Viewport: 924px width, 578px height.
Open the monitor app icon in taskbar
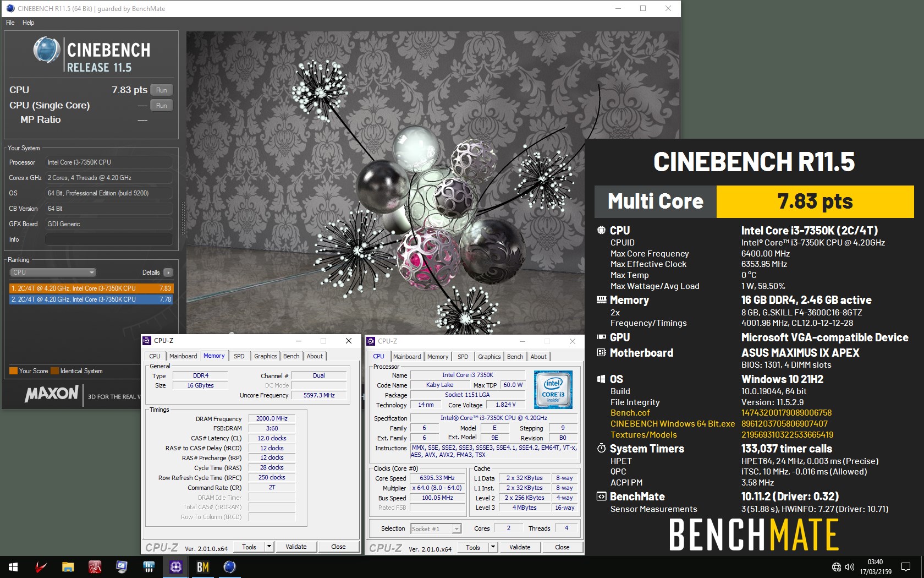(x=122, y=567)
